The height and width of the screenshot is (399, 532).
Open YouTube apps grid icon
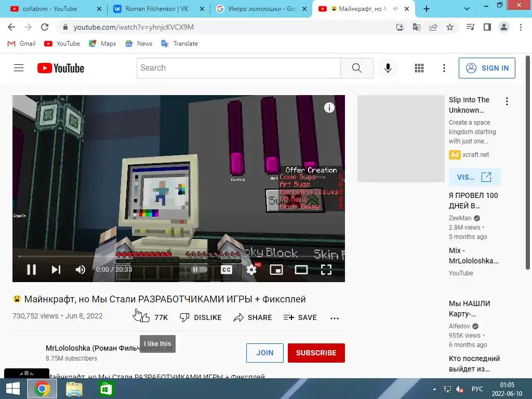[419, 68]
